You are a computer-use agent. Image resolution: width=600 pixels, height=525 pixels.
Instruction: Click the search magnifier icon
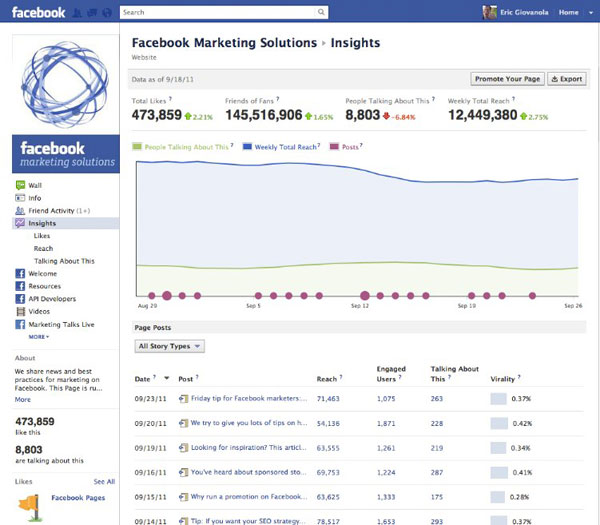(x=321, y=12)
